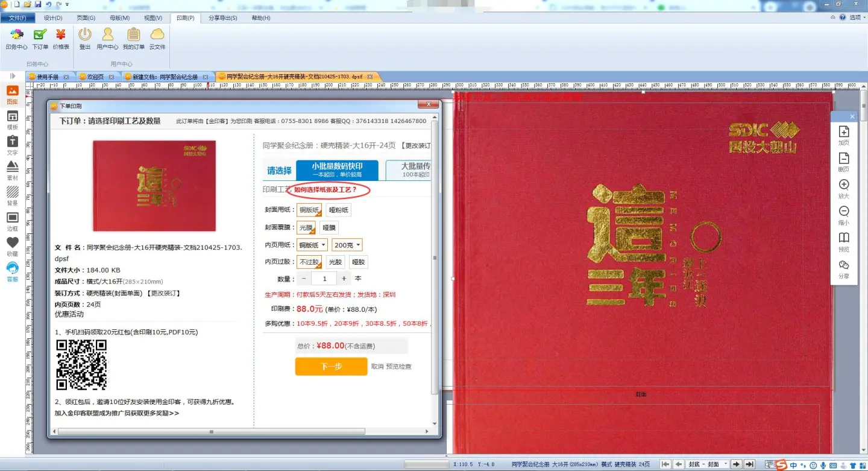Go to the last page with navigation arrow
This screenshot has height=471, width=868.
(x=749, y=464)
